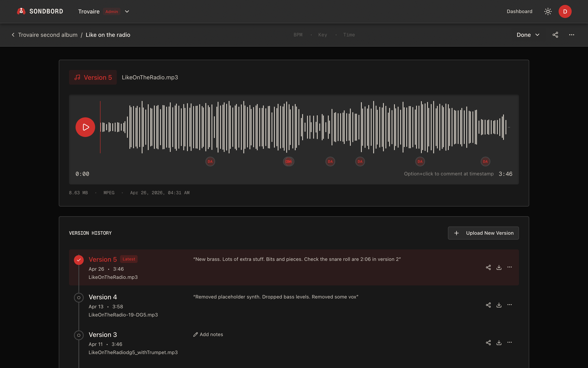Click the Latest badge on Version 5
This screenshot has height=368, width=588.
click(x=129, y=259)
